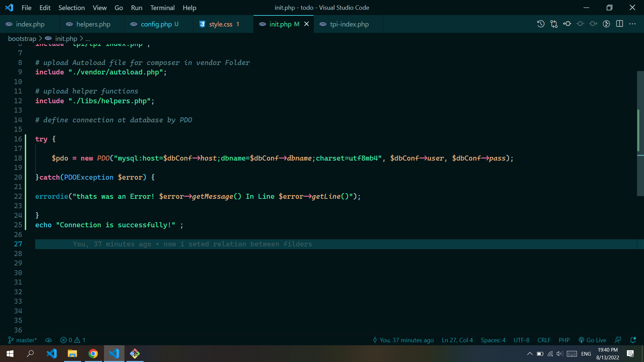This screenshot has width=644, height=362.
Task: Open File Explorer from the taskbar
Action: 72,354
